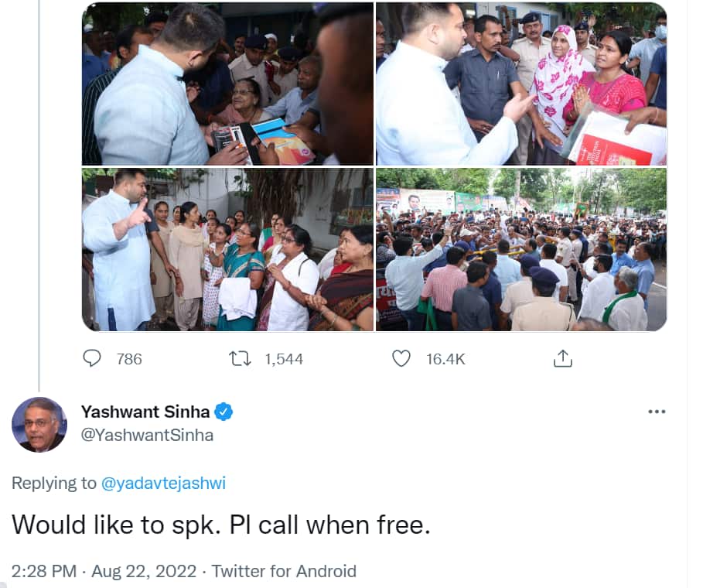Open the three-dot more options menu
The width and height of the screenshot is (720, 588).
pyautogui.click(x=657, y=412)
